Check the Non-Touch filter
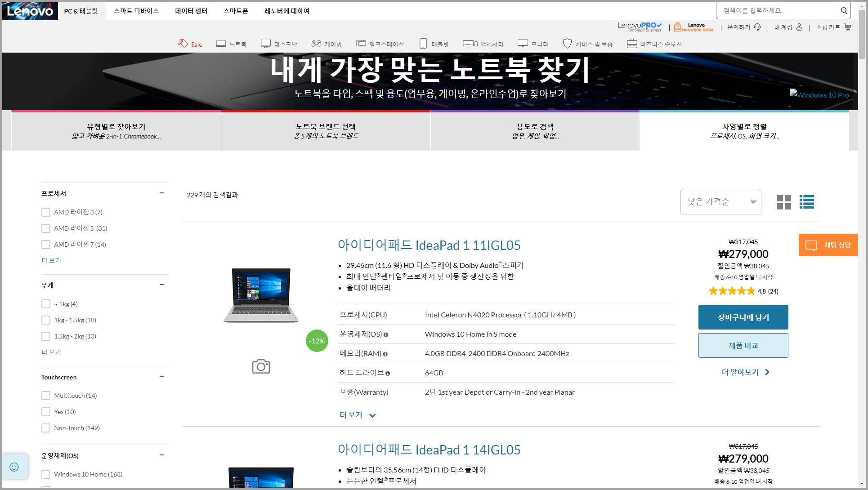Image resolution: width=868 pixels, height=490 pixels. [46, 428]
